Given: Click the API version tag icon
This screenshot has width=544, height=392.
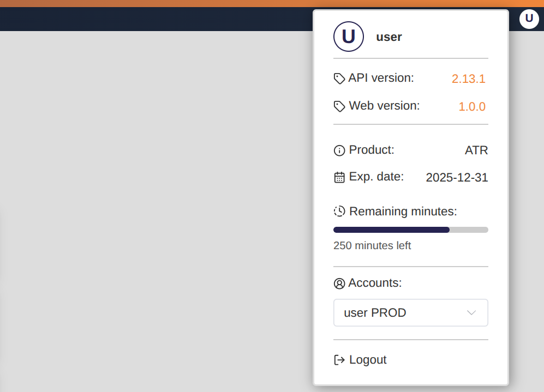Looking at the screenshot, I should [339, 79].
